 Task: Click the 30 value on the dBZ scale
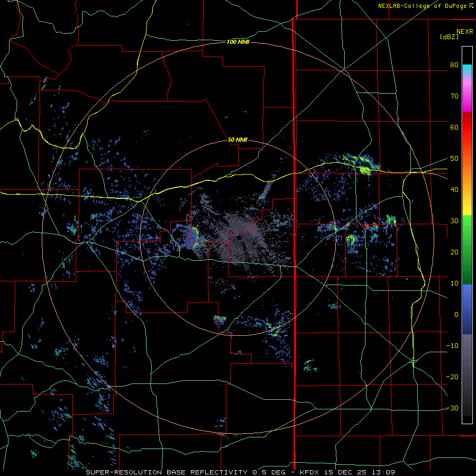454,221
